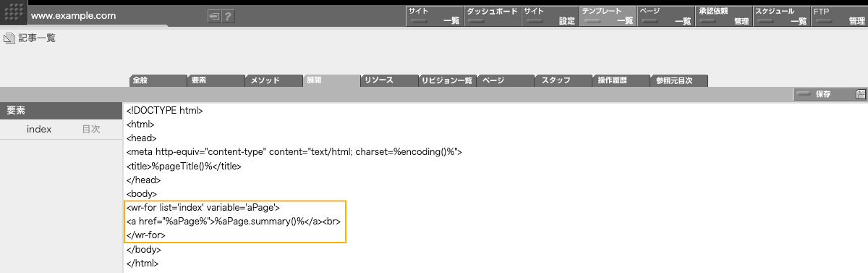
Task: Click the opening <body> code line
Action: pos(142,193)
